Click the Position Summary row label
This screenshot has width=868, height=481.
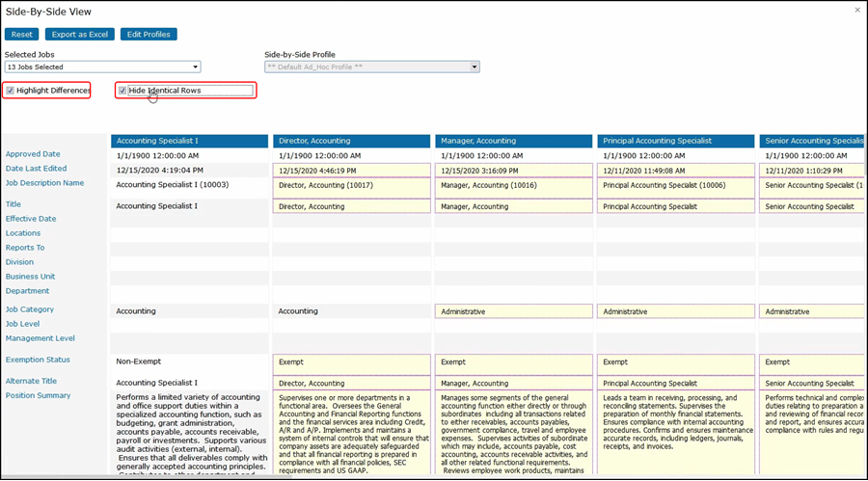pos(38,395)
